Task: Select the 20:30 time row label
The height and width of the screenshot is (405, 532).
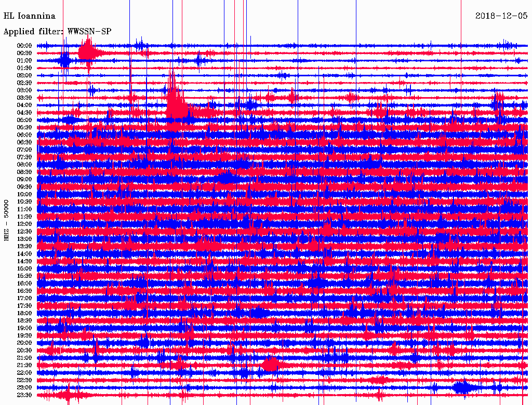Action: pyautogui.click(x=24, y=350)
